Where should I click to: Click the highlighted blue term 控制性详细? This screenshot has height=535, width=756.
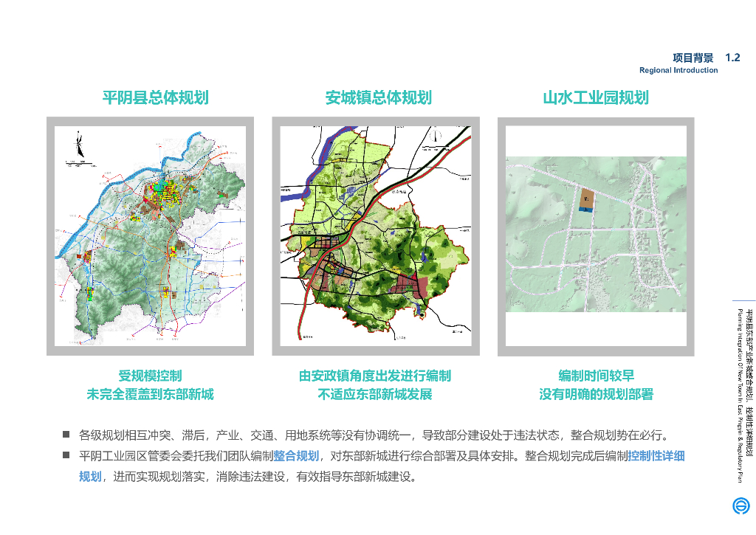656,456
